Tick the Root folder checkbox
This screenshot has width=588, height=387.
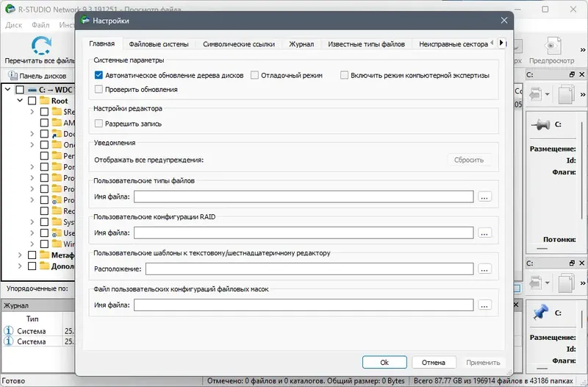[32, 101]
